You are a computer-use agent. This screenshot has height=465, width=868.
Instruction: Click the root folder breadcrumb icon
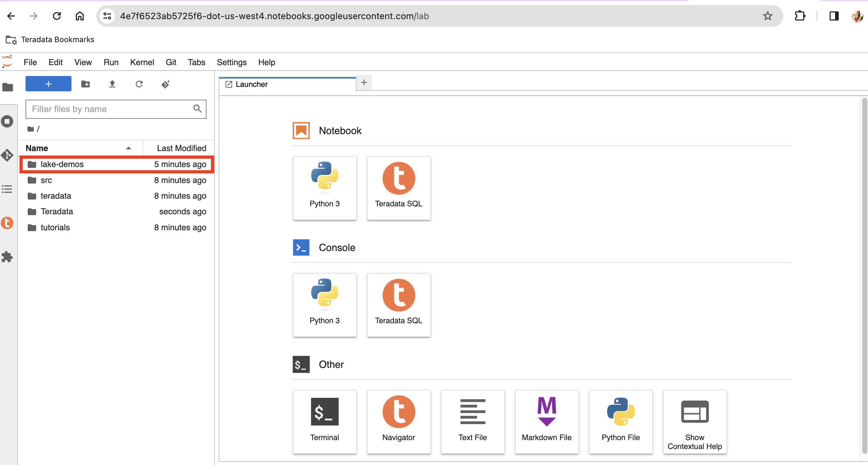(x=31, y=129)
